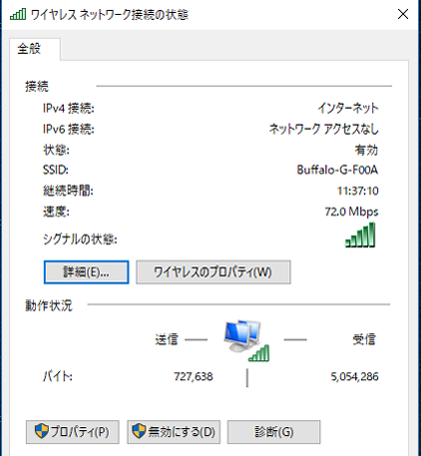Close the wireless status dialog

tap(403, 14)
